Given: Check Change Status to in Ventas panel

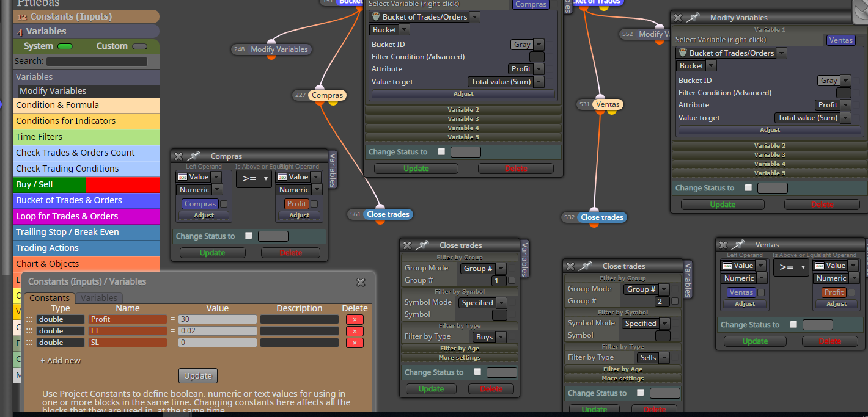Looking at the screenshot, I should point(793,324).
